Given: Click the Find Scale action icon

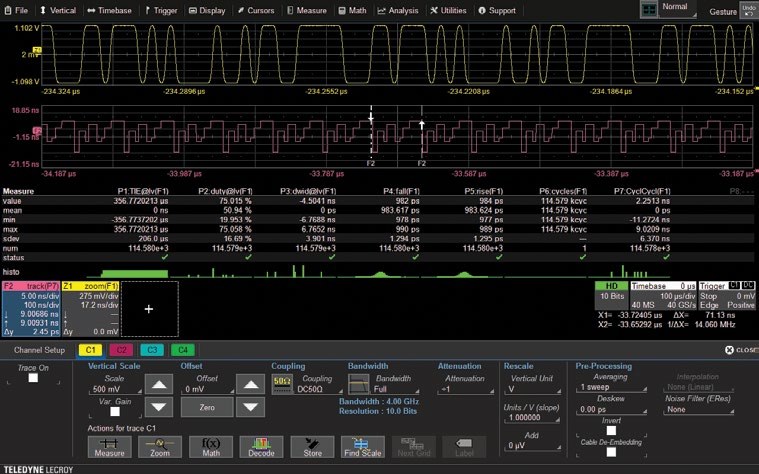Looking at the screenshot, I should click(x=363, y=447).
